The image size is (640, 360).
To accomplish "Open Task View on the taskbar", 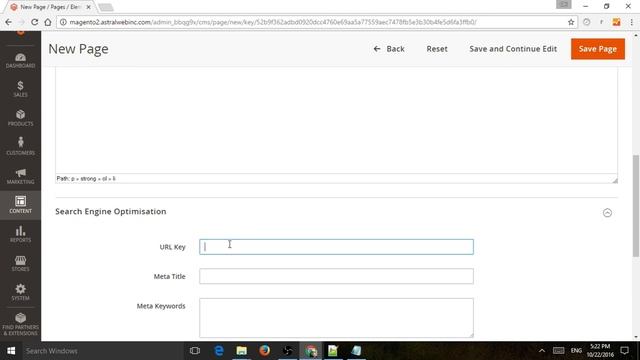I will (195, 351).
